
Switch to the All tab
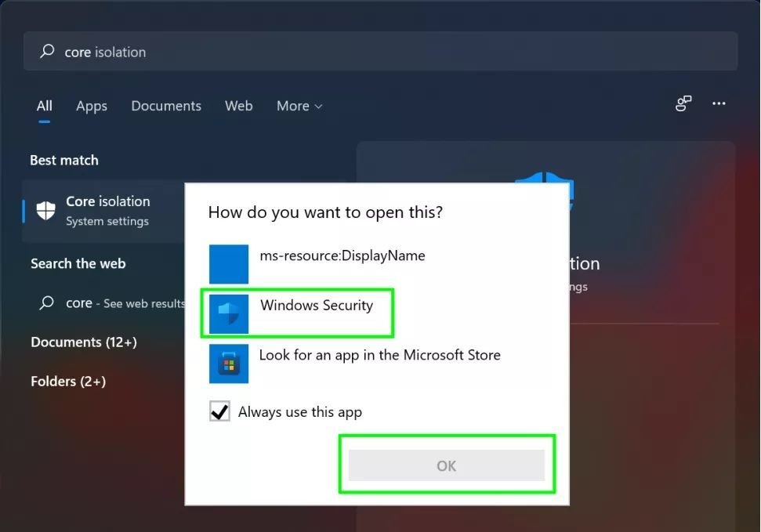(44, 106)
